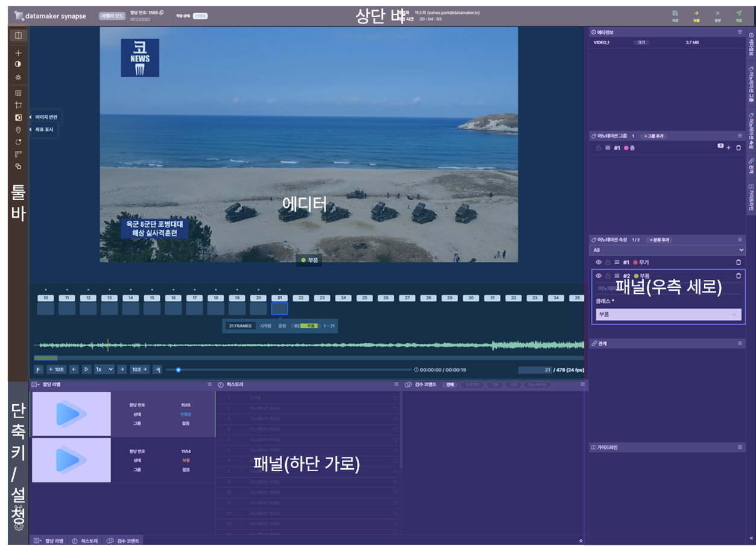Hide annotation #1 무기 with eye icon
756x546 pixels.
tap(599, 262)
